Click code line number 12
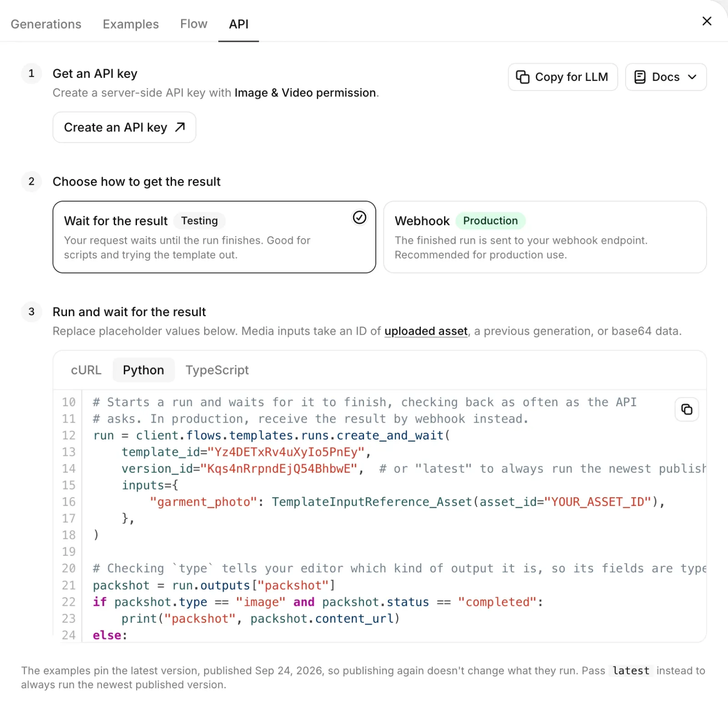 click(69, 435)
